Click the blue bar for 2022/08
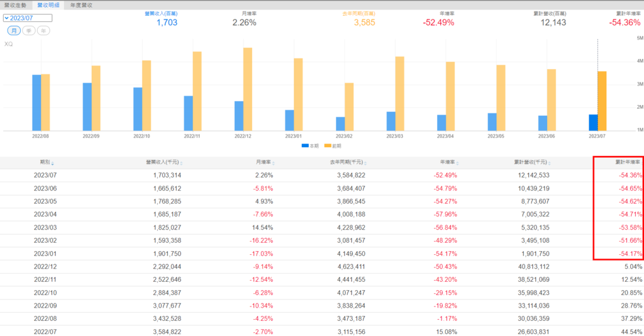This screenshot has width=644, height=336. click(x=36, y=103)
